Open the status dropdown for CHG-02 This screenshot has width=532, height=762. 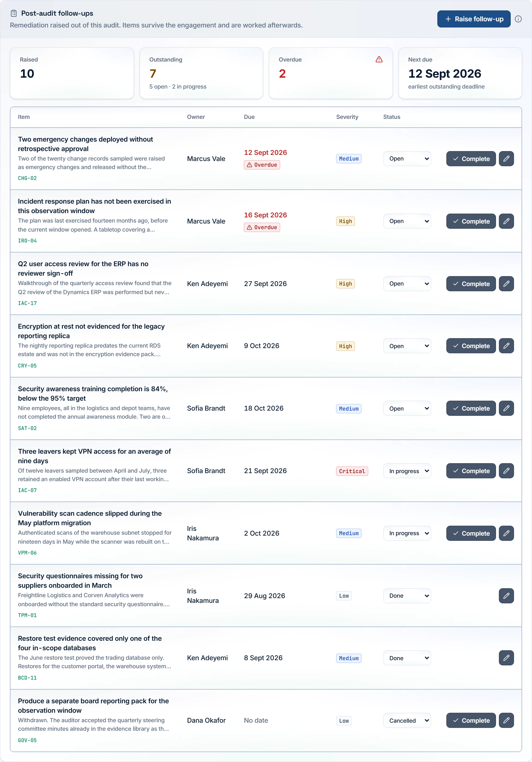(407, 159)
